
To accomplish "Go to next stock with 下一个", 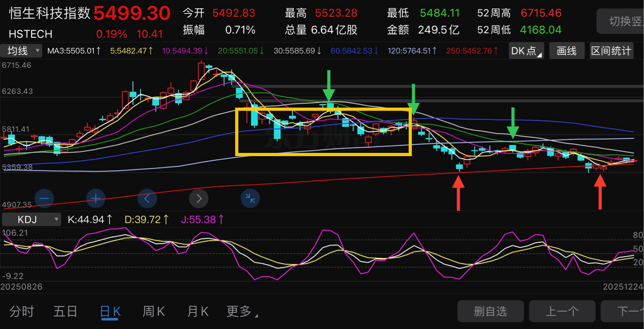I will (622, 311).
